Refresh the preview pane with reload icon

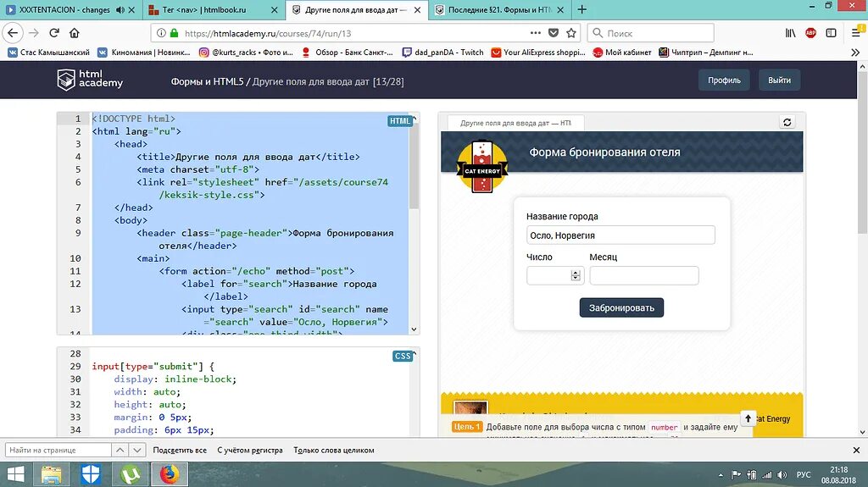pos(787,122)
